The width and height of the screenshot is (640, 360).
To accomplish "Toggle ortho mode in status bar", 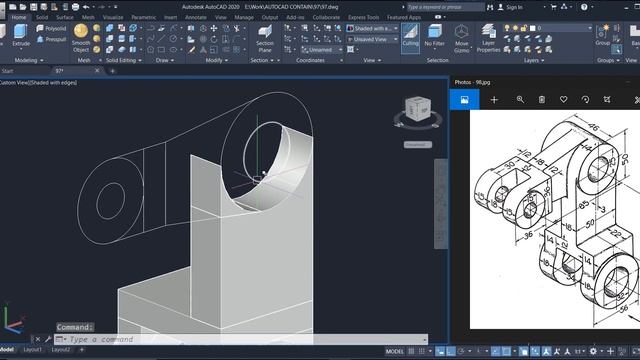I will pyautogui.click(x=451, y=351).
